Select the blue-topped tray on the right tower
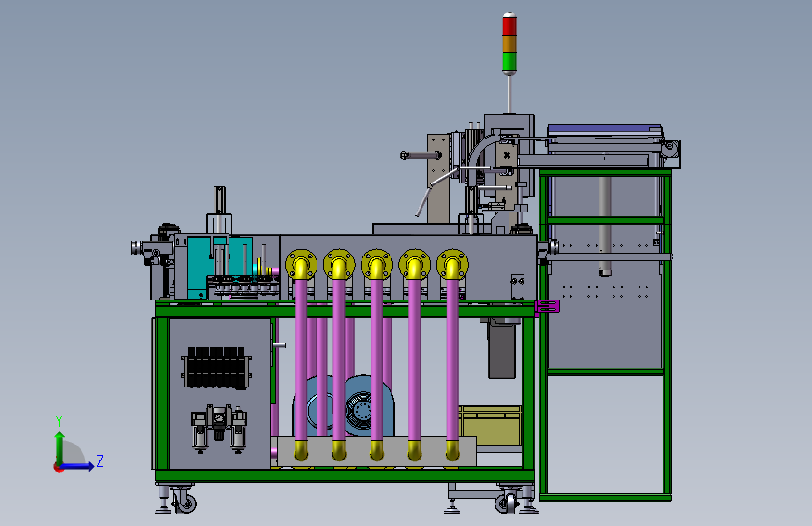This screenshot has height=526, width=812. pyautogui.click(x=605, y=130)
